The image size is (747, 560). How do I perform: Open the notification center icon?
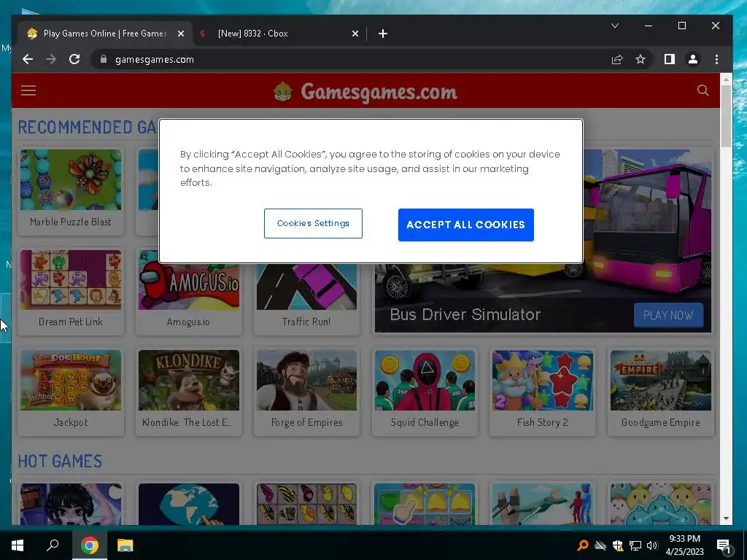(x=724, y=545)
